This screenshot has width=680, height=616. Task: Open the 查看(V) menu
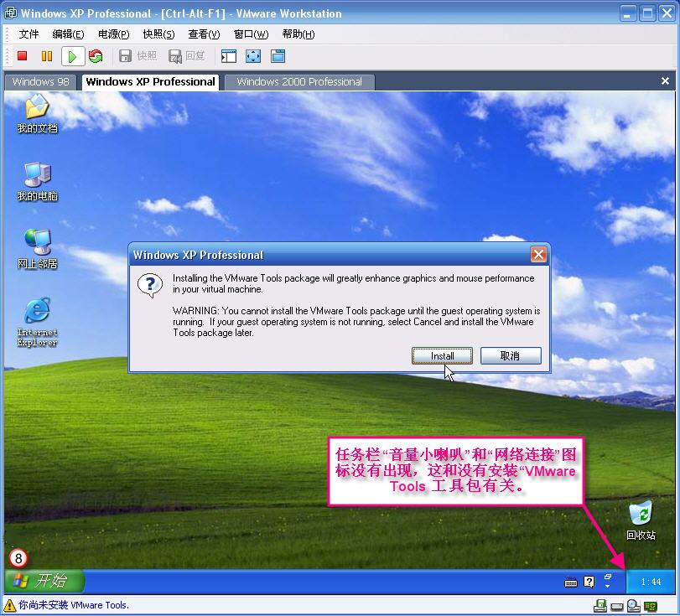point(204,34)
